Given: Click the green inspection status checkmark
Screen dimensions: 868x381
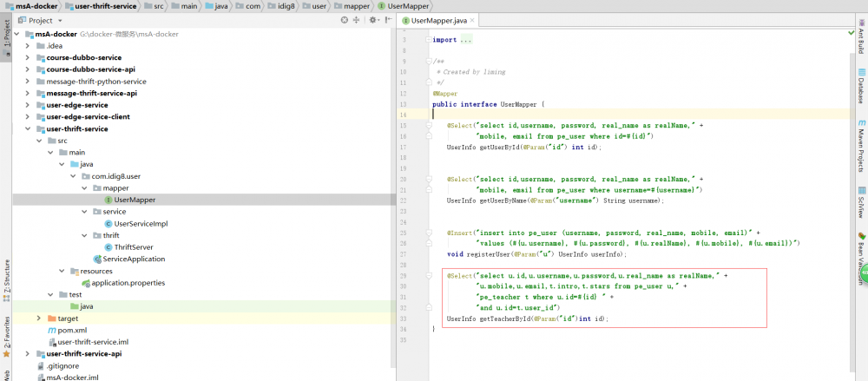Looking at the screenshot, I should tap(850, 32).
